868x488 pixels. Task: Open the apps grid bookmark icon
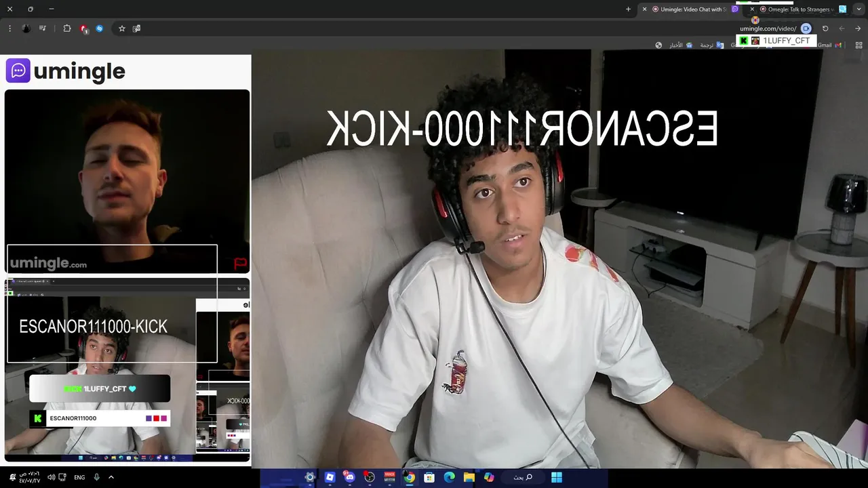coord(859,45)
